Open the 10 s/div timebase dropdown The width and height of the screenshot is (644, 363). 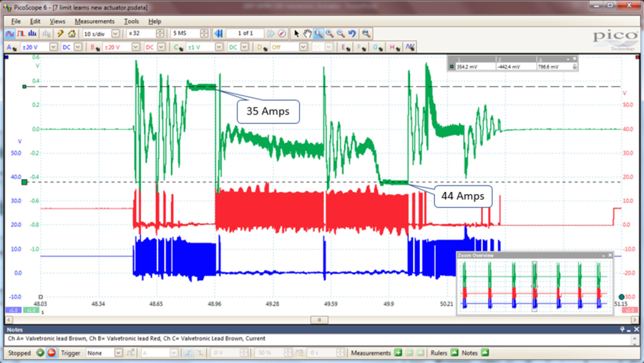(115, 34)
